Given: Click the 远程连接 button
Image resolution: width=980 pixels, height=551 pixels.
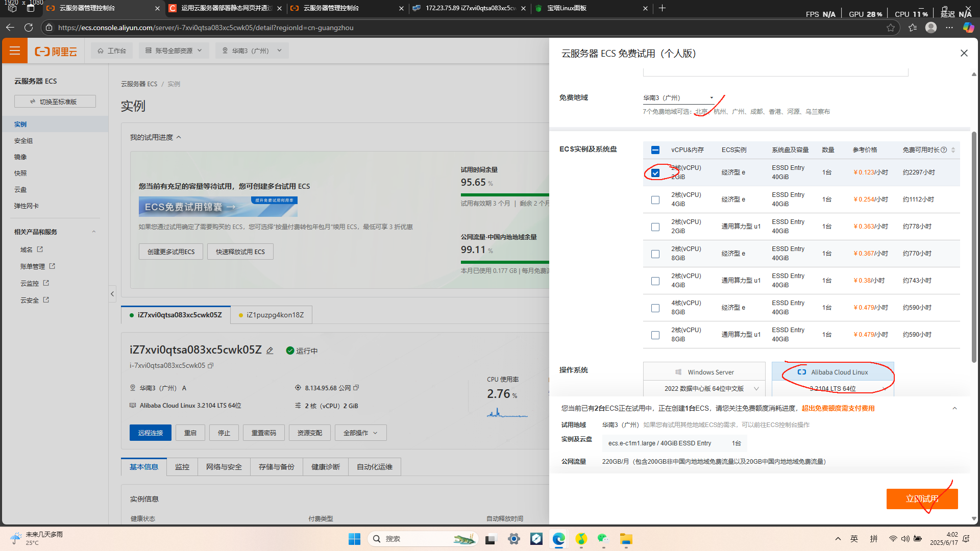Looking at the screenshot, I should coord(151,433).
